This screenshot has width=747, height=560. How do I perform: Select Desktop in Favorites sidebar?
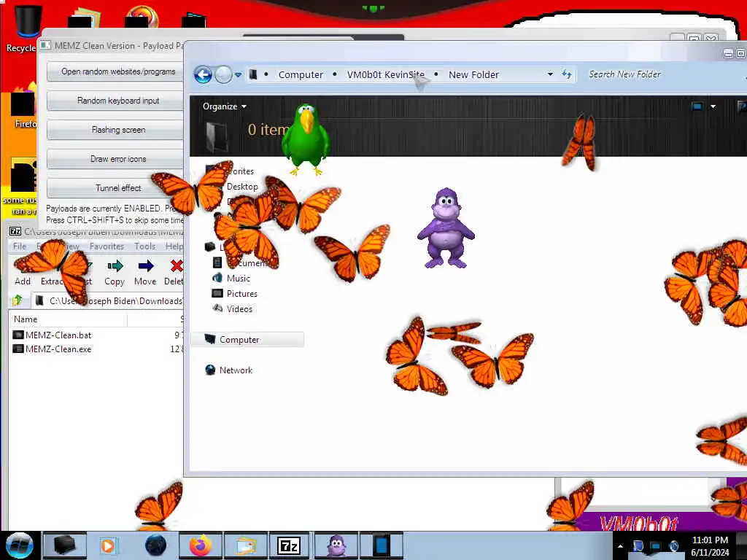pos(242,187)
